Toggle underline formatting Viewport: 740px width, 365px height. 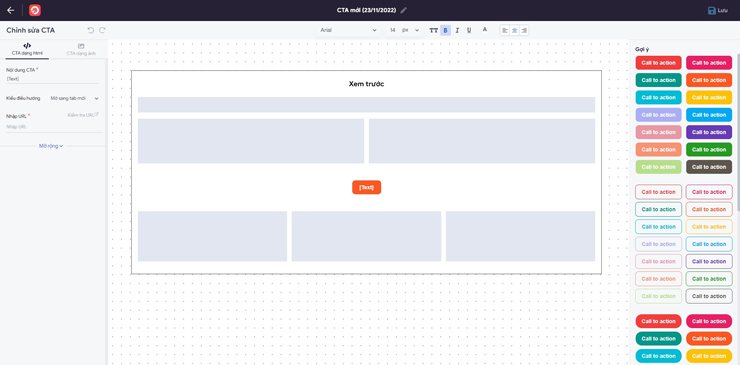tap(469, 30)
